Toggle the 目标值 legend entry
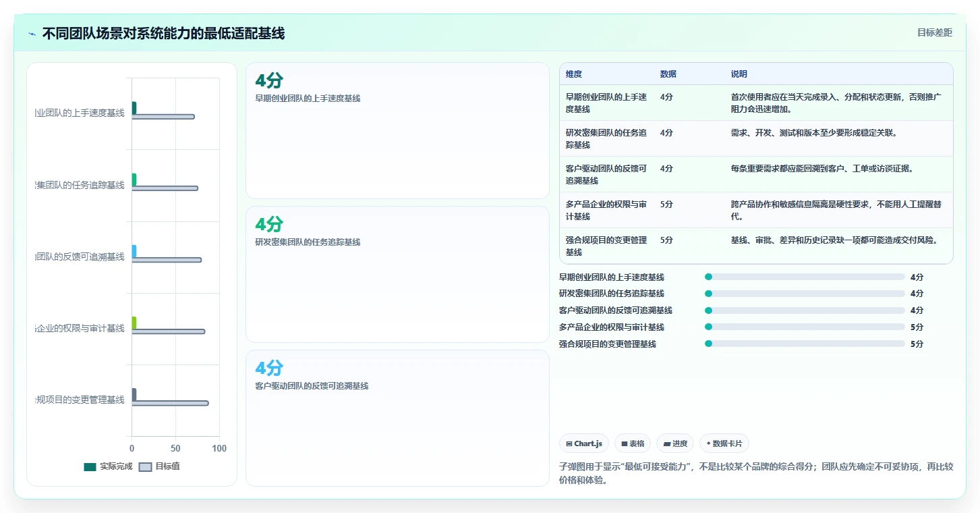Image resolution: width=980 pixels, height=513 pixels. tap(159, 466)
